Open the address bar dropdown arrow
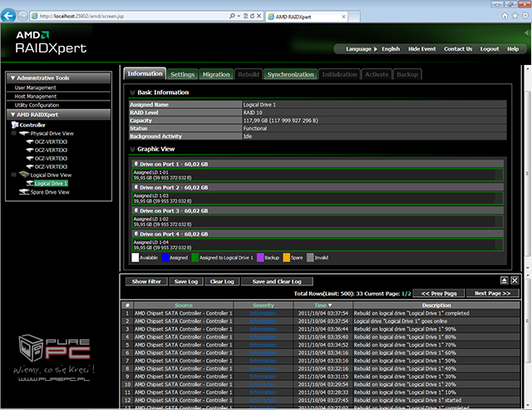The image size is (532, 410). (239, 16)
